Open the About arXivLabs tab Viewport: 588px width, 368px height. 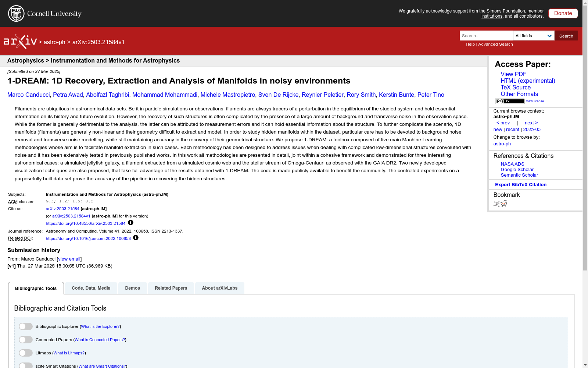(220, 288)
